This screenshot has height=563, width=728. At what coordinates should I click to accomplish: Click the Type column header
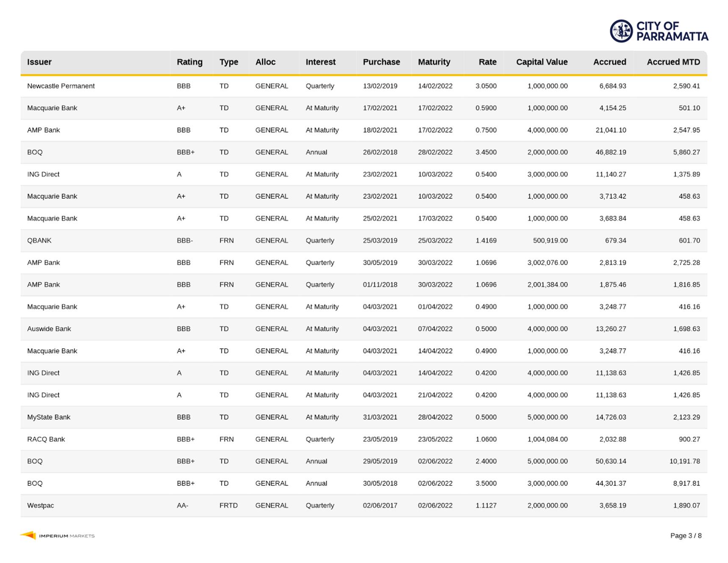point(229,62)
